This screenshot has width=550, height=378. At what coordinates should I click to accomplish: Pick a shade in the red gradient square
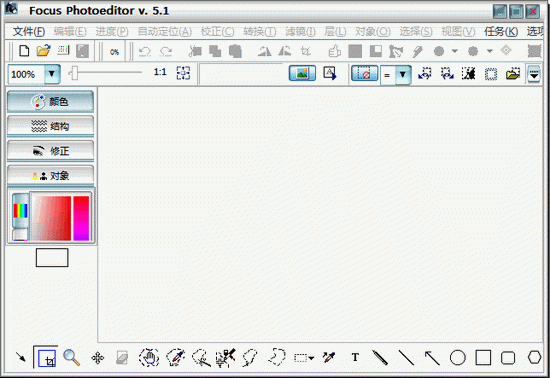52,218
